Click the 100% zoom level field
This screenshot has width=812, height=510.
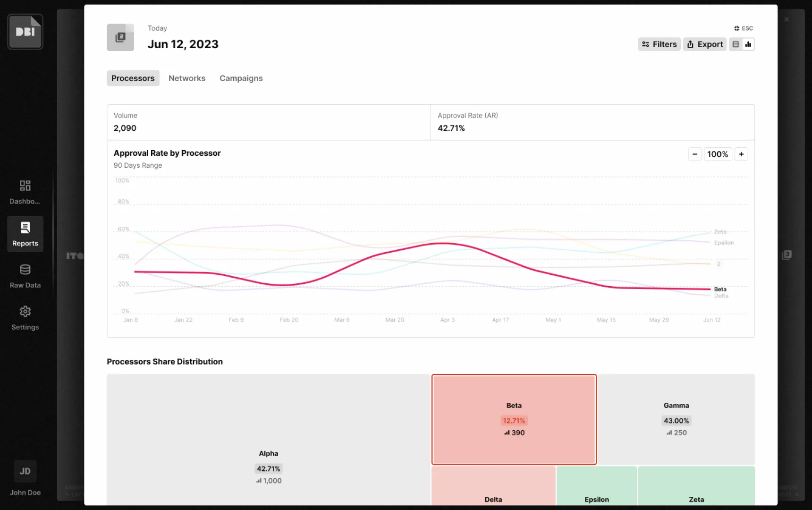pos(718,154)
